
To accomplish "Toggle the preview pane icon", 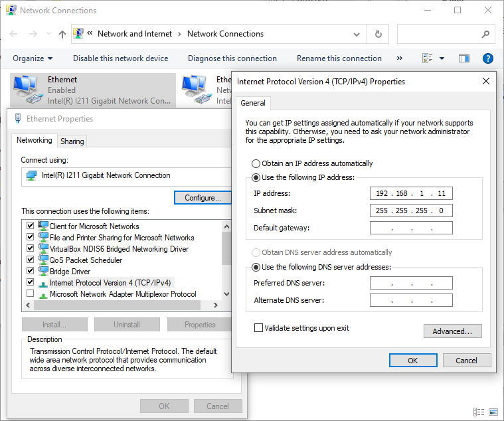I will point(463,58).
